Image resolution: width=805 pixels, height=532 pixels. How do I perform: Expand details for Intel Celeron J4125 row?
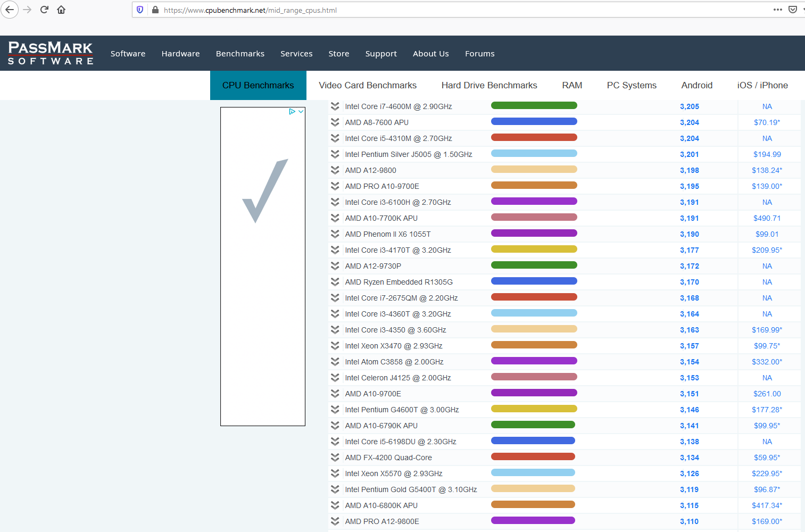335,378
